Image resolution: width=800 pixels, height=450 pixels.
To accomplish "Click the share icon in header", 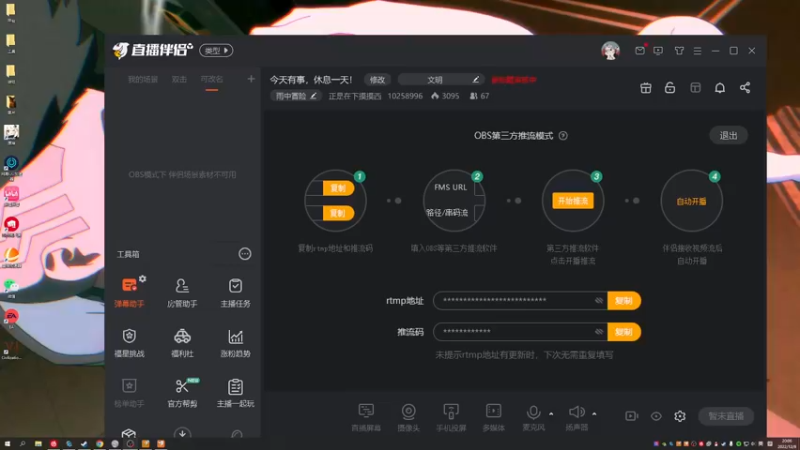I will pos(745,88).
